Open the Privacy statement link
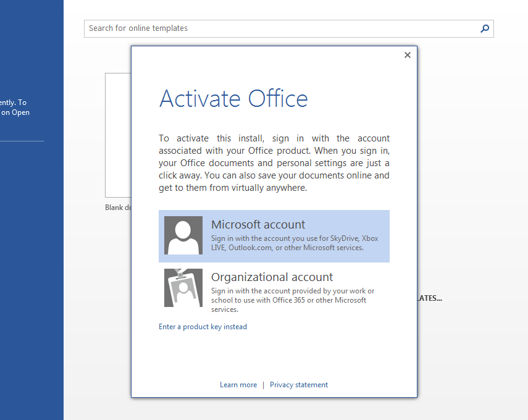 299,385
